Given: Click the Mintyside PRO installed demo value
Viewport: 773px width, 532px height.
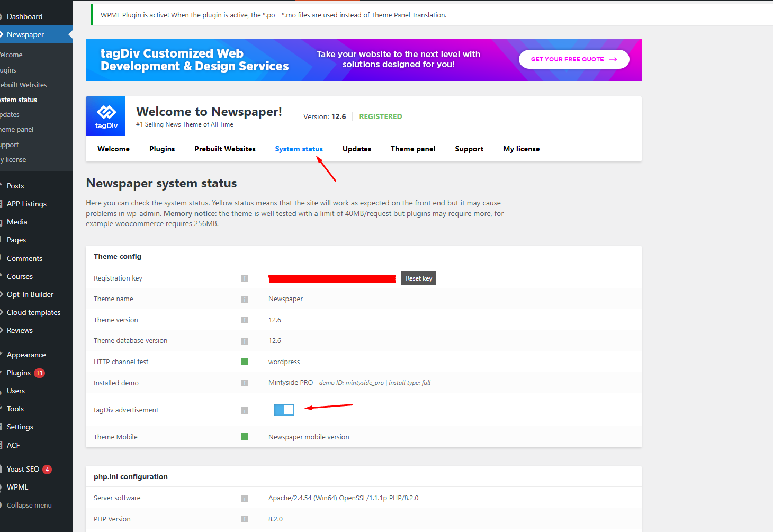Looking at the screenshot, I should click(x=349, y=383).
